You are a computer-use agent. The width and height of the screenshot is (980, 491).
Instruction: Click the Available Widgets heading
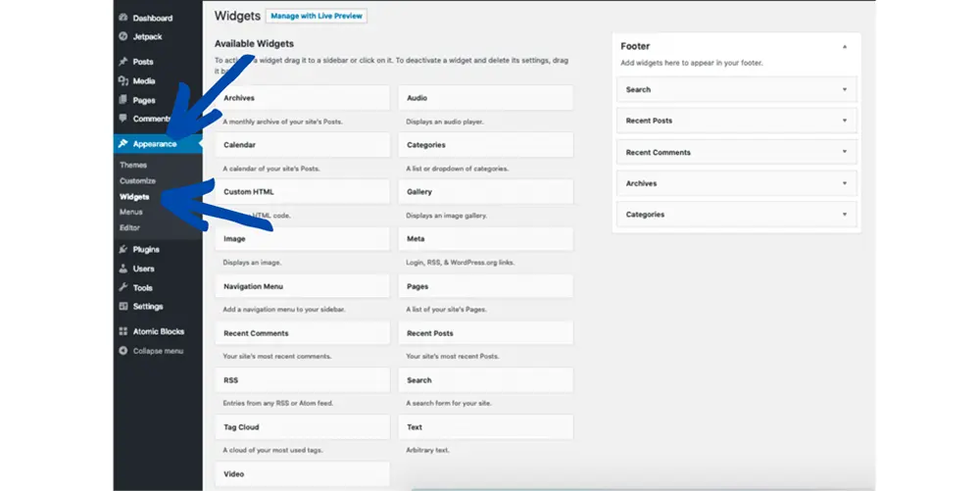coord(254,44)
